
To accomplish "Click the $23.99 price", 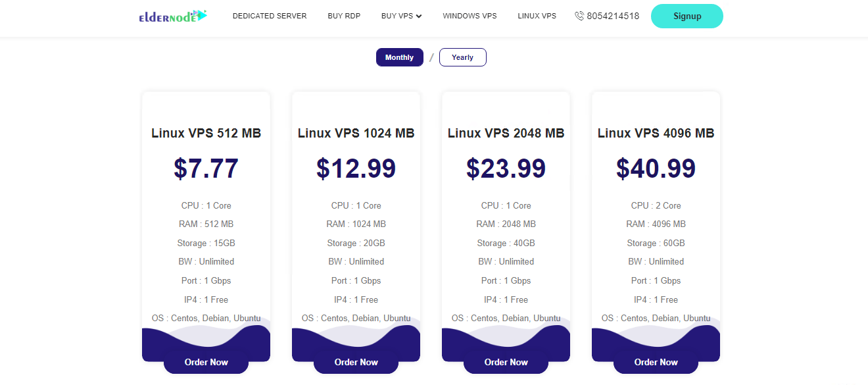I will click(506, 168).
